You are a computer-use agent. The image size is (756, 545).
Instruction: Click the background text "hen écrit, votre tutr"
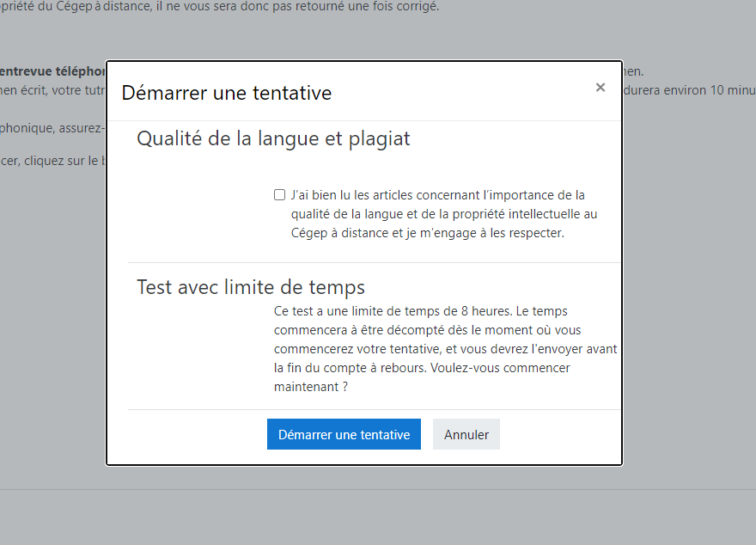point(52,89)
